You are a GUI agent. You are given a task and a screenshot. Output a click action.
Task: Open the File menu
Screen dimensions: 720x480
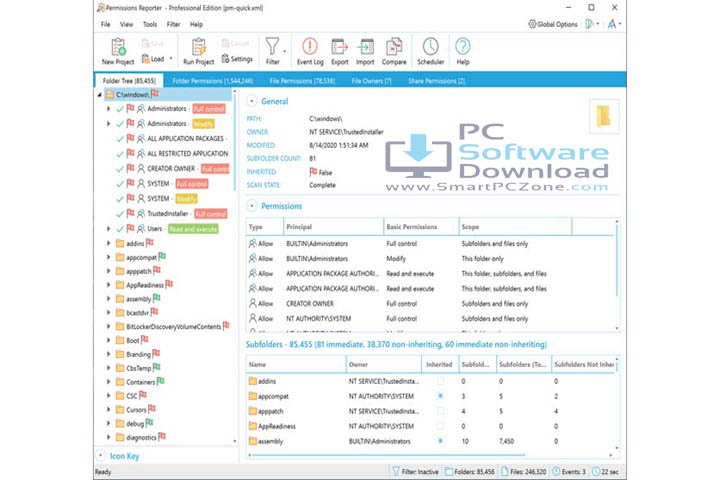[106, 24]
